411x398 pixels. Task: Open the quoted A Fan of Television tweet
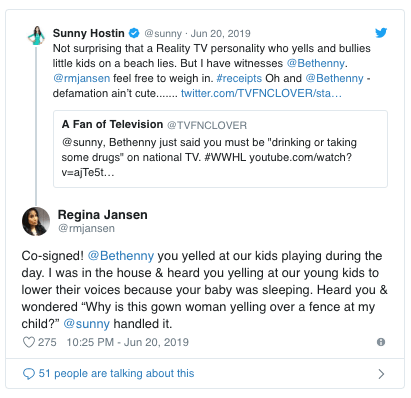[x=220, y=149]
